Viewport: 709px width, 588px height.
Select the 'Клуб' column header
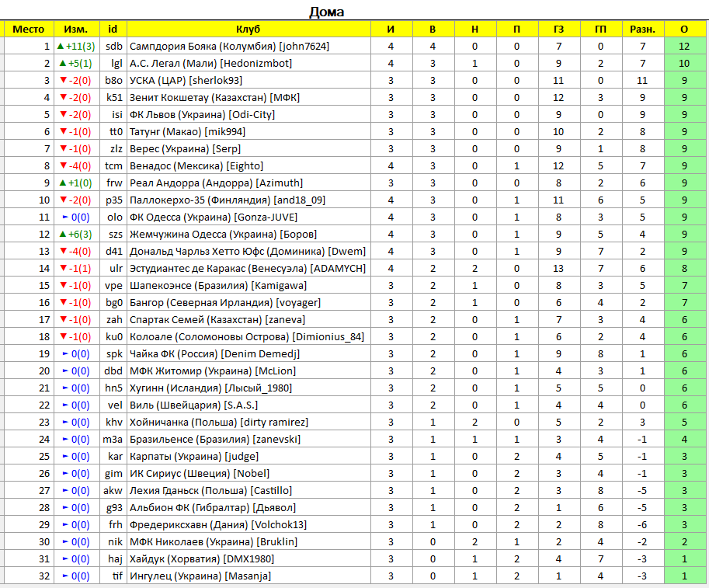[248, 29]
